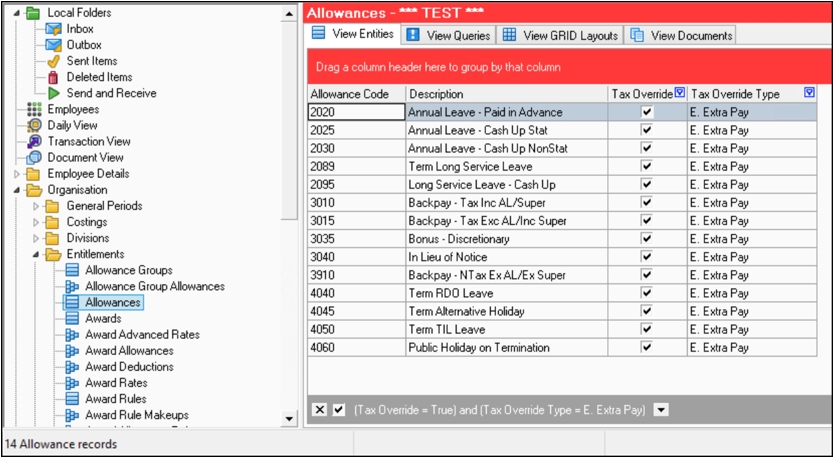834x458 pixels.
Task: Open the Tax Override column filter dropdown
Action: pyautogui.click(x=680, y=93)
